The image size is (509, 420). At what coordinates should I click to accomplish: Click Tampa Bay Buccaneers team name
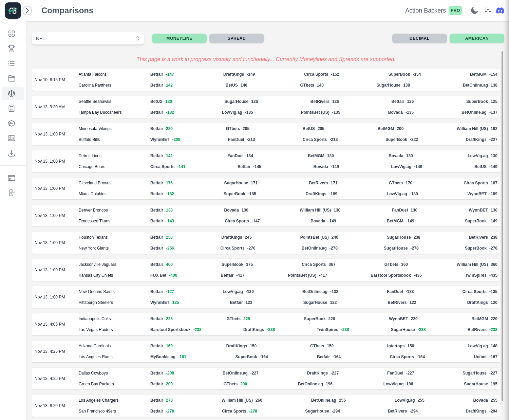point(100,112)
